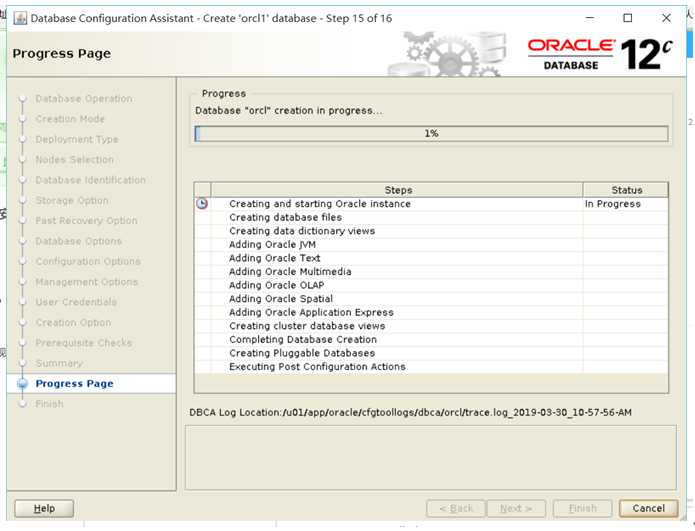Select Summary step in sidebar
Viewport: 695px width, 531px height.
[59, 363]
